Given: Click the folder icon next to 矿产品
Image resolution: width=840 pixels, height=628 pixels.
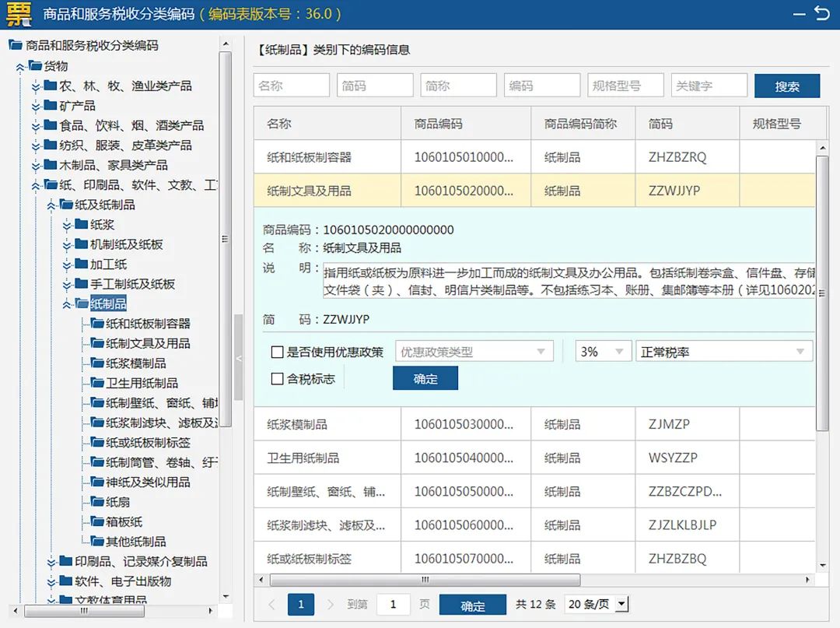Looking at the screenshot, I should point(51,105).
